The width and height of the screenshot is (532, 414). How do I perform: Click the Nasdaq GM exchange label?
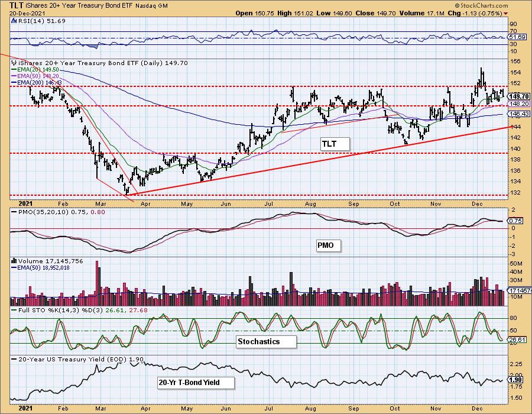(x=151, y=6)
